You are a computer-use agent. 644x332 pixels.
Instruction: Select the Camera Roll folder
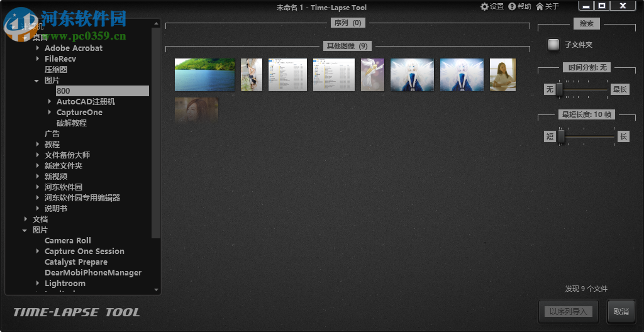click(68, 240)
